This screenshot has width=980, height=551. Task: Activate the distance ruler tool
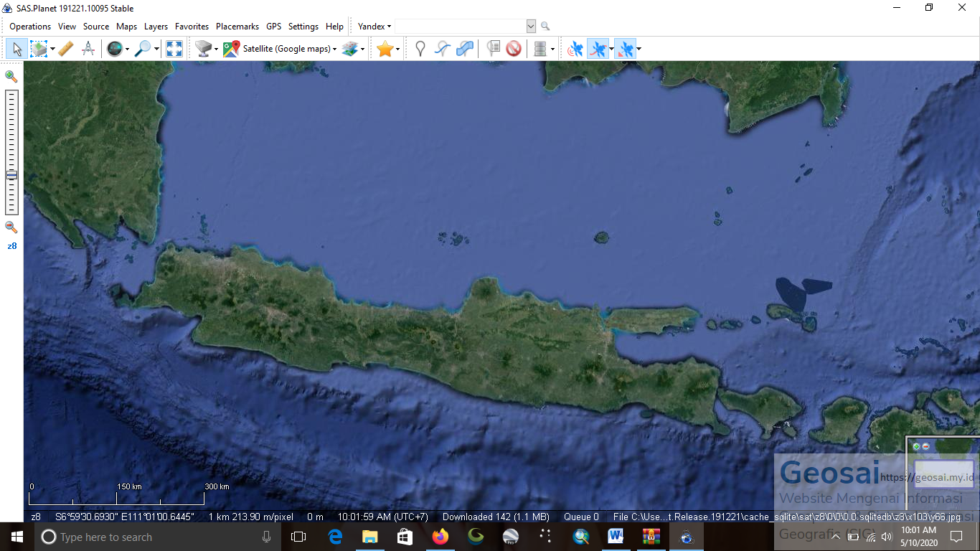[x=65, y=49]
